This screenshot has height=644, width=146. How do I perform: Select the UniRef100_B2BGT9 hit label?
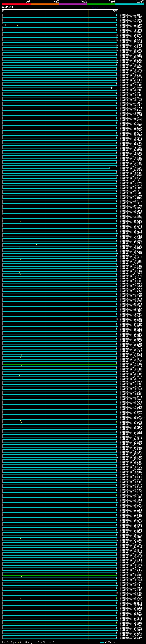[x=131, y=77]
